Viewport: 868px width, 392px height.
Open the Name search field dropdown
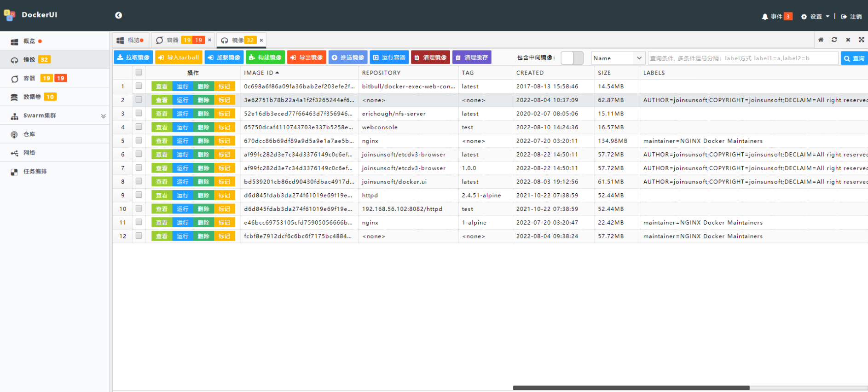point(618,58)
